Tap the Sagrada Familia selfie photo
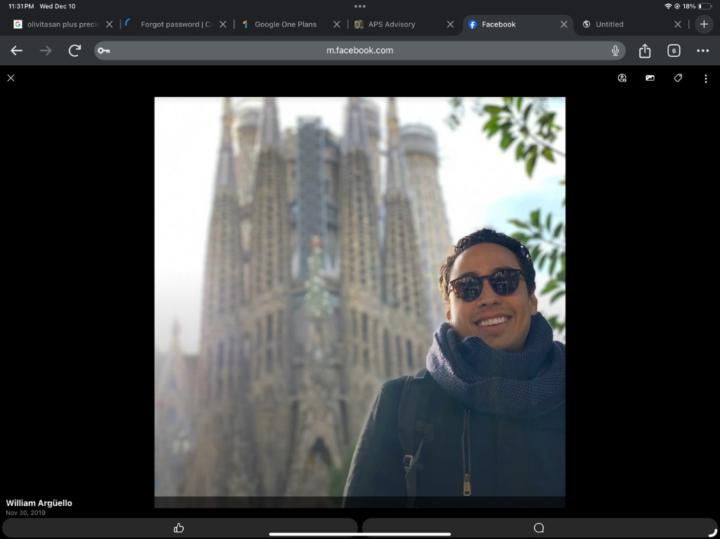 (x=359, y=300)
